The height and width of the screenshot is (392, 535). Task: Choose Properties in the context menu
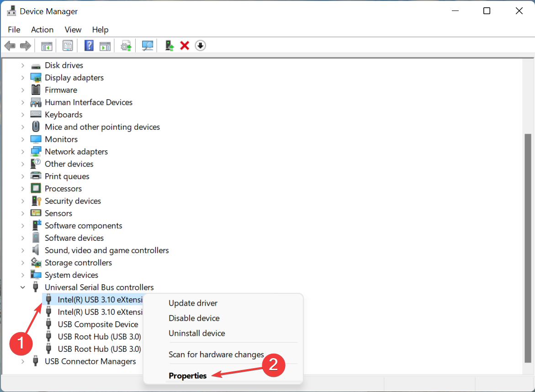[188, 376]
